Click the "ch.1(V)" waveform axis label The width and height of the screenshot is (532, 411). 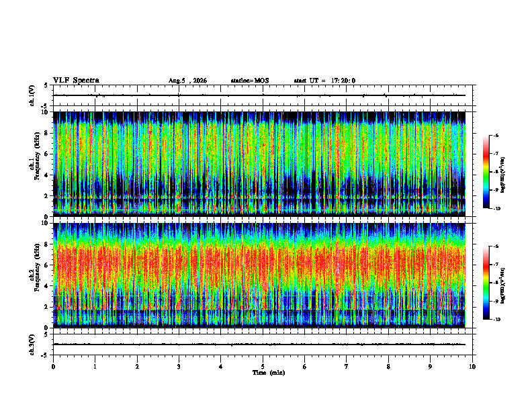tap(32, 95)
